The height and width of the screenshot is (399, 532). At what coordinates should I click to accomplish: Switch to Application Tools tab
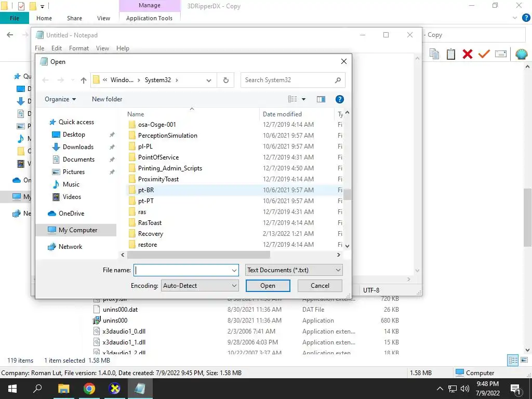149,18
